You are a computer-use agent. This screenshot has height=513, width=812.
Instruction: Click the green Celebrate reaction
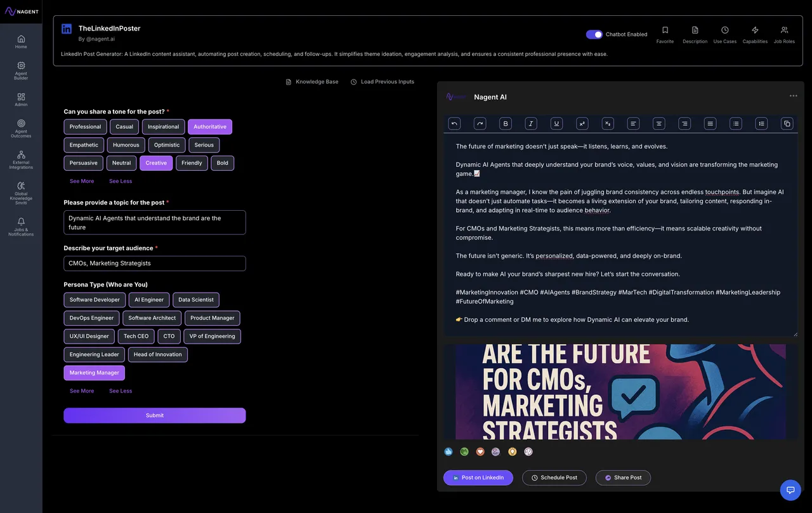464,452
